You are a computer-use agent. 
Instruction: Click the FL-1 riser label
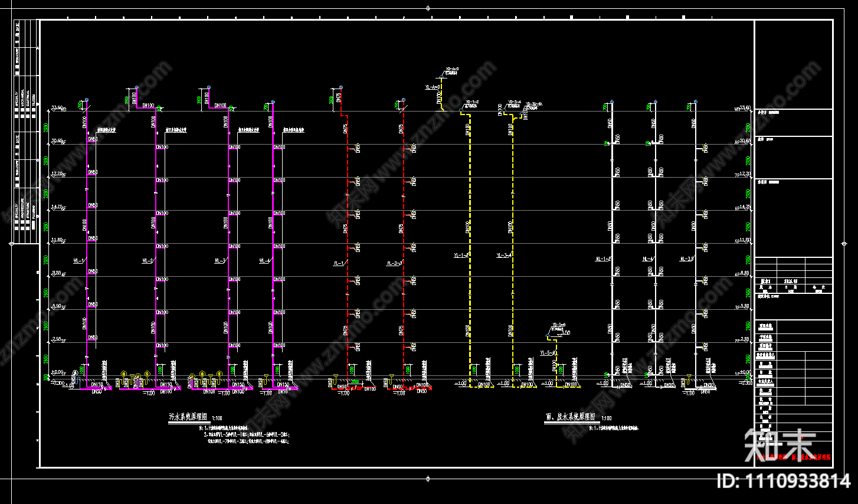click(x=339, y=263)
